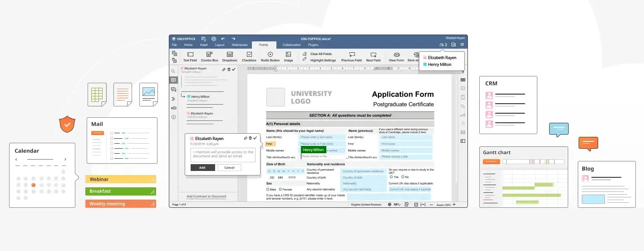Undo the last action

pos(223,39)
